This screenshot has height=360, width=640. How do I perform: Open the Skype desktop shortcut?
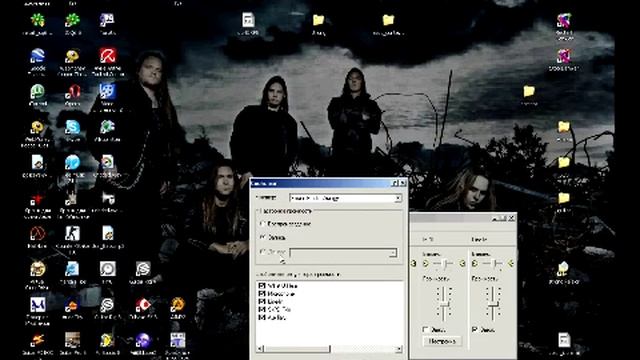point(73,127)
